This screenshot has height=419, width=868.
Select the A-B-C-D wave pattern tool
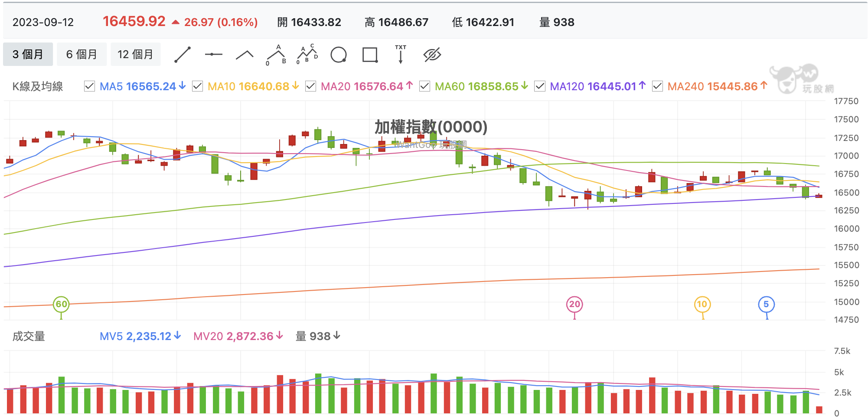tap(307, 54)
